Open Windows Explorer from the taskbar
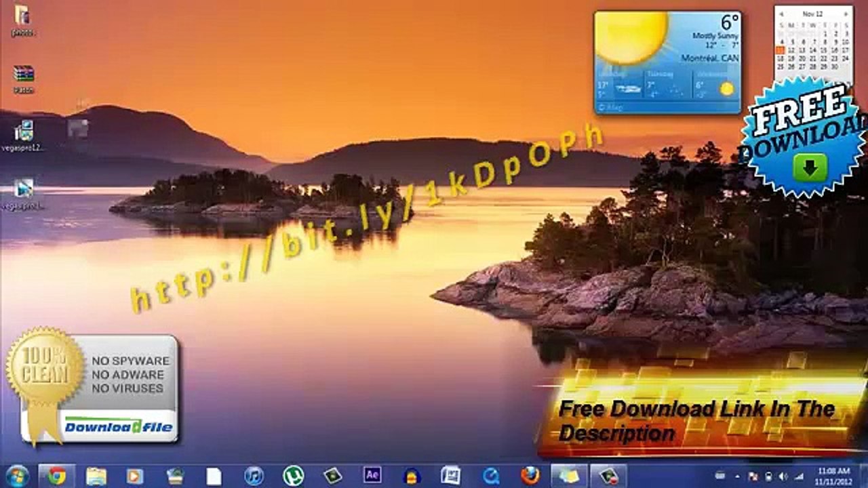This screenshot has height=488, width=868. coord(96,476)
